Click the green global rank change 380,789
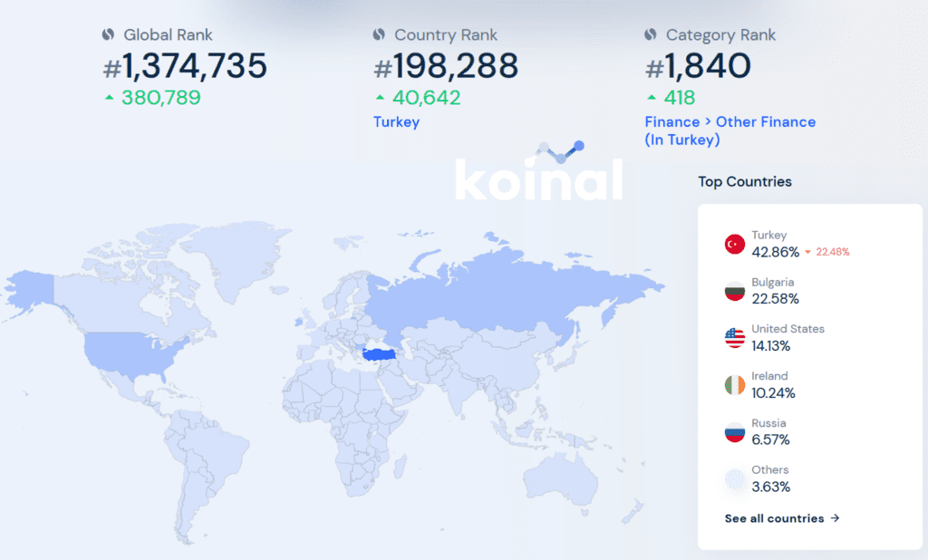 pos(160,98)
